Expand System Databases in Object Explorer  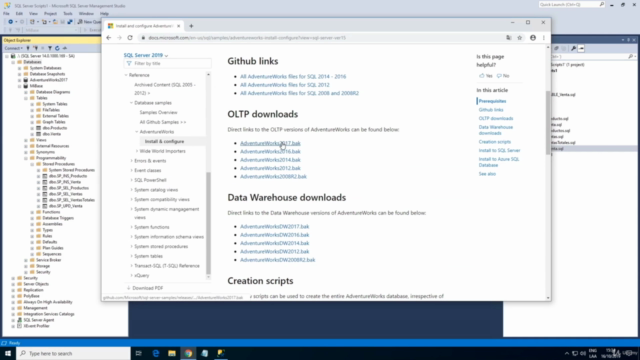(19, 68)
